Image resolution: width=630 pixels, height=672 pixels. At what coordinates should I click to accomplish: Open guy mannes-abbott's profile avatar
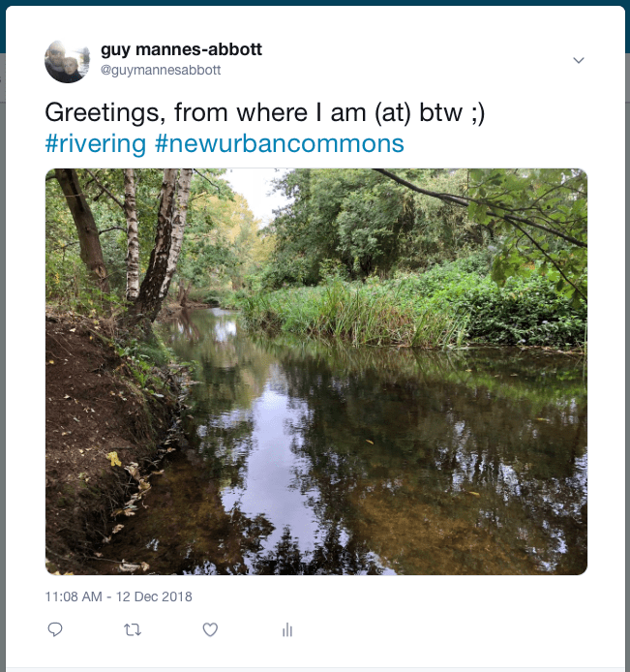pos(68,60)
